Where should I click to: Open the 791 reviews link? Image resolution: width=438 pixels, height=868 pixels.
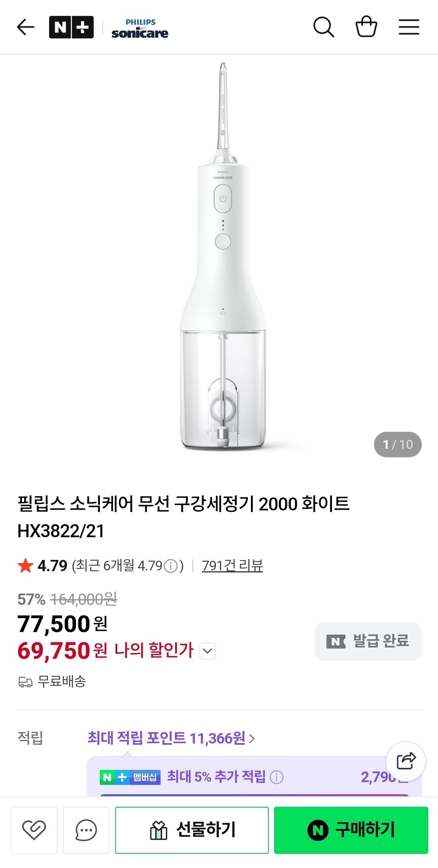point(232,566)
